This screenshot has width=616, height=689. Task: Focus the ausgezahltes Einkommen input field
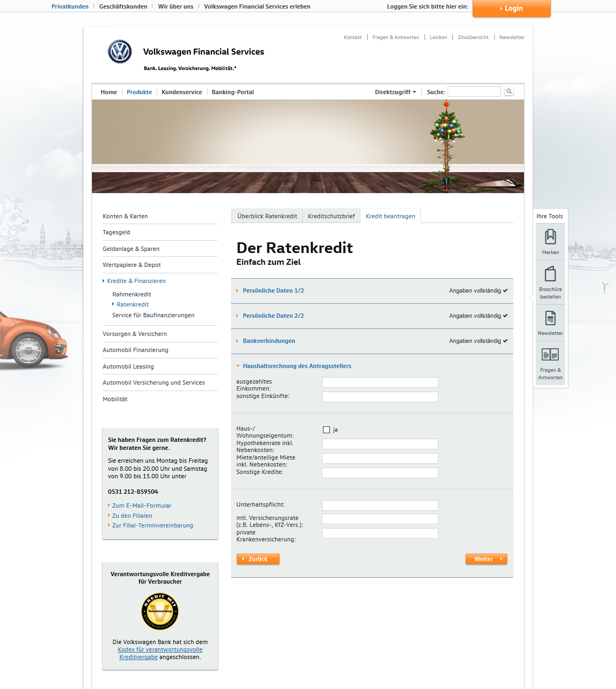click(x=380, y=382)
